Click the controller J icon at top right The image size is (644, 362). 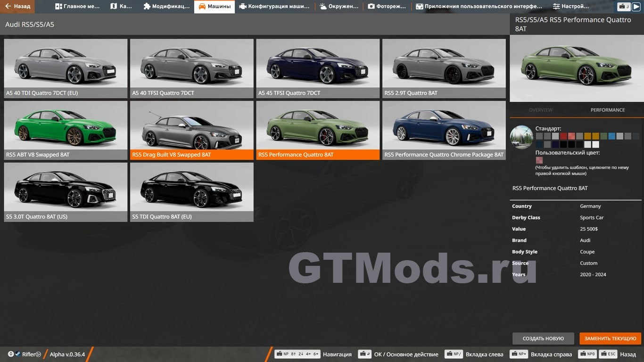point(624,7)
